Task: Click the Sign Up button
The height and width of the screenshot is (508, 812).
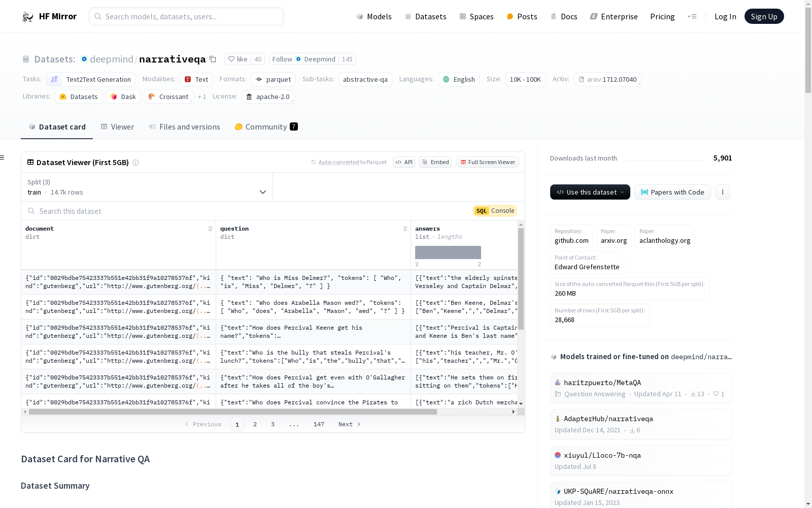Action: (764, 17)
